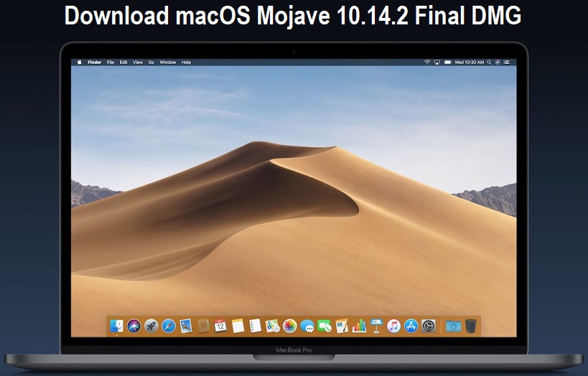Open Pages document icon in dock
The height and width of the screenshot is (376, 588).
coord(342,326)
